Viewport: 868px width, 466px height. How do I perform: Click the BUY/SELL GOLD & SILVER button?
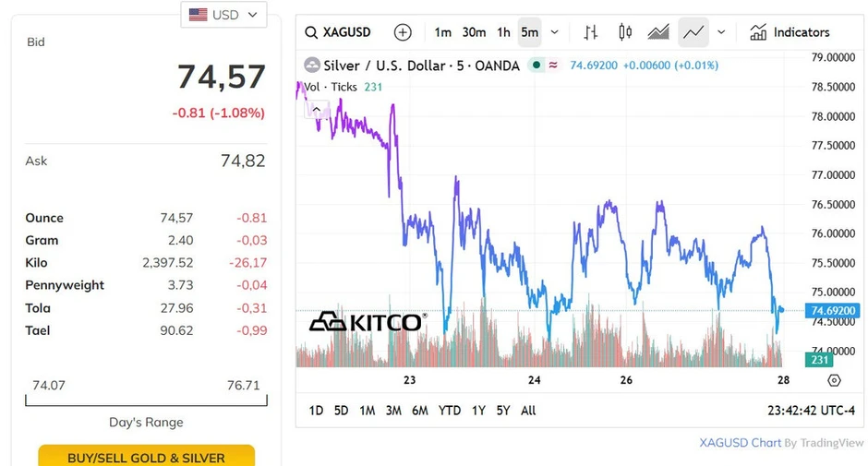(x=147, y=457)
